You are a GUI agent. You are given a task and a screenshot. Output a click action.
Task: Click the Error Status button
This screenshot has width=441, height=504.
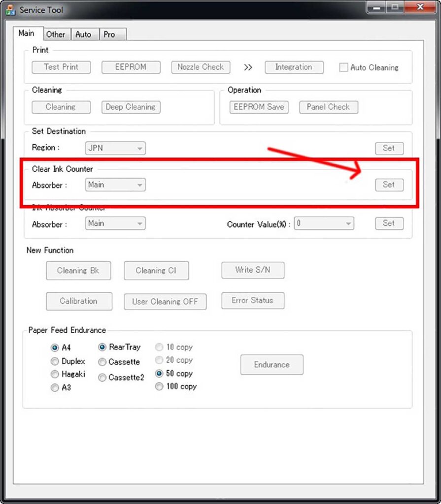(x=252, y=300)
